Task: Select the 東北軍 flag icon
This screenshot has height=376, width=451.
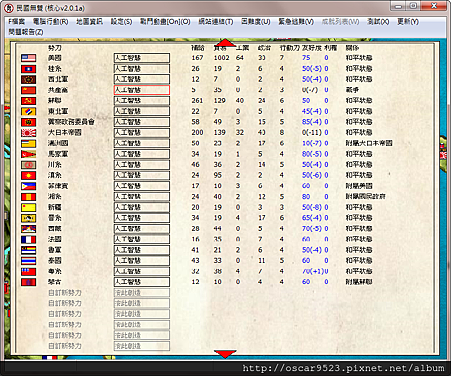Action: pyautogui.click(x=28, y=111)
